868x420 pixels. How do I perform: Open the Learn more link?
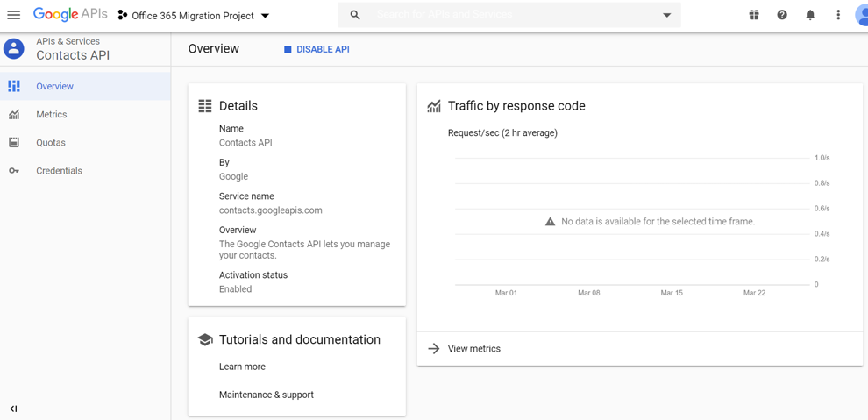(242, 367)
